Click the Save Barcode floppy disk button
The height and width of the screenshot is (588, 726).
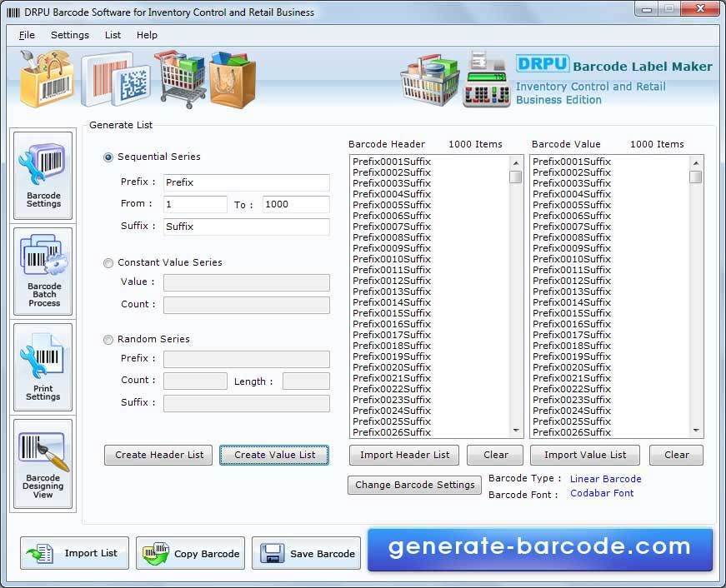point(306,553)
